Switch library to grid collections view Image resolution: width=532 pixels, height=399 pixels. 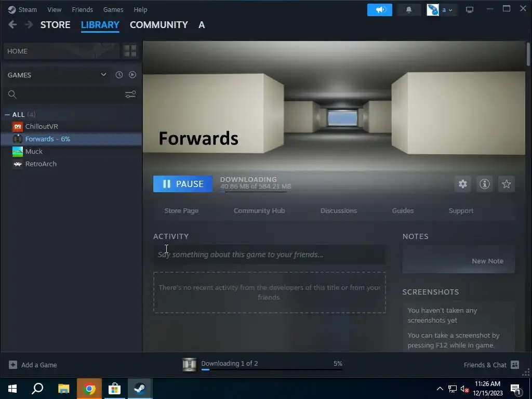tap(130, 51)
